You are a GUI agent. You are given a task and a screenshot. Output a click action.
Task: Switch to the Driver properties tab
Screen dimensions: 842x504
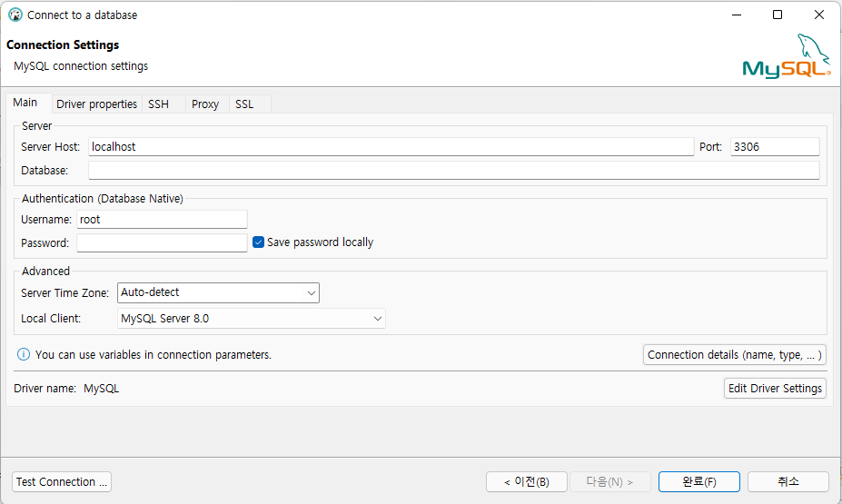pos(96,104)
